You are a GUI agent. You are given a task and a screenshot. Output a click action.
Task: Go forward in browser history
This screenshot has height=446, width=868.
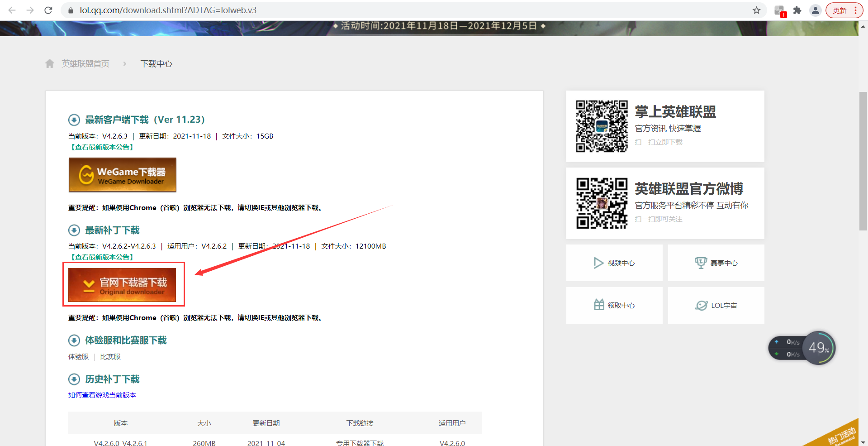click(x=30, y=10)
